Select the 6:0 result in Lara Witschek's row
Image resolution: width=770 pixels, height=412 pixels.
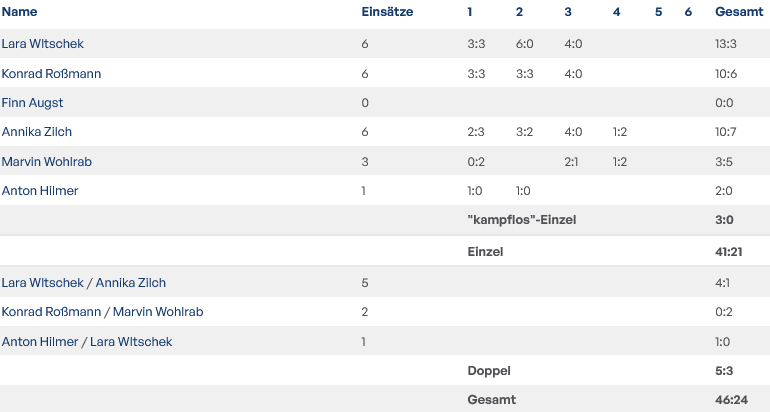[525, 44]
